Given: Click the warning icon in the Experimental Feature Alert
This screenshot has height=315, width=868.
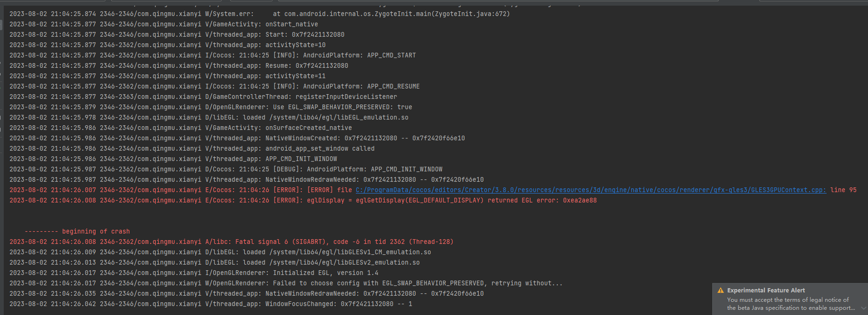Looking at the screenshot, I should pos(721,291).
